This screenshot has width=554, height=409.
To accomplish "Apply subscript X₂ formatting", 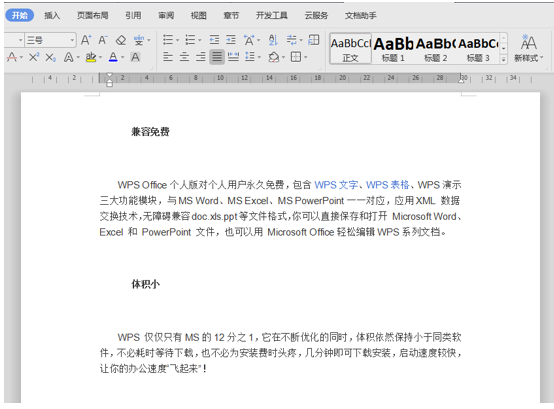I will (x=51, y=57).
